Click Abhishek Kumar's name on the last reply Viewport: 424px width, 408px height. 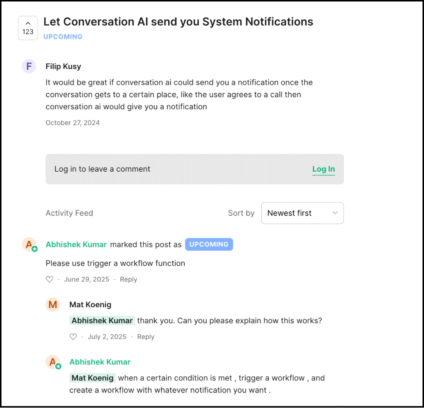click(x=100, y=362)
